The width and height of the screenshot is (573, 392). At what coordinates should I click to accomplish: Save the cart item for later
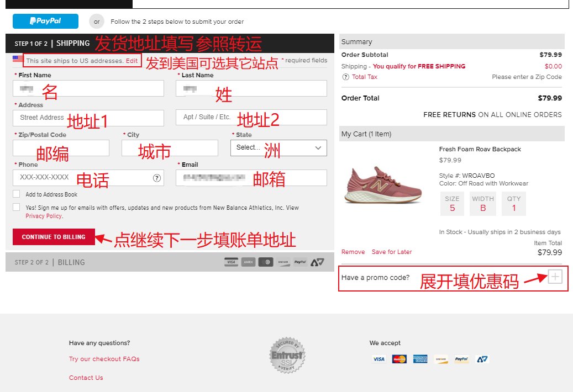[392, 252]
